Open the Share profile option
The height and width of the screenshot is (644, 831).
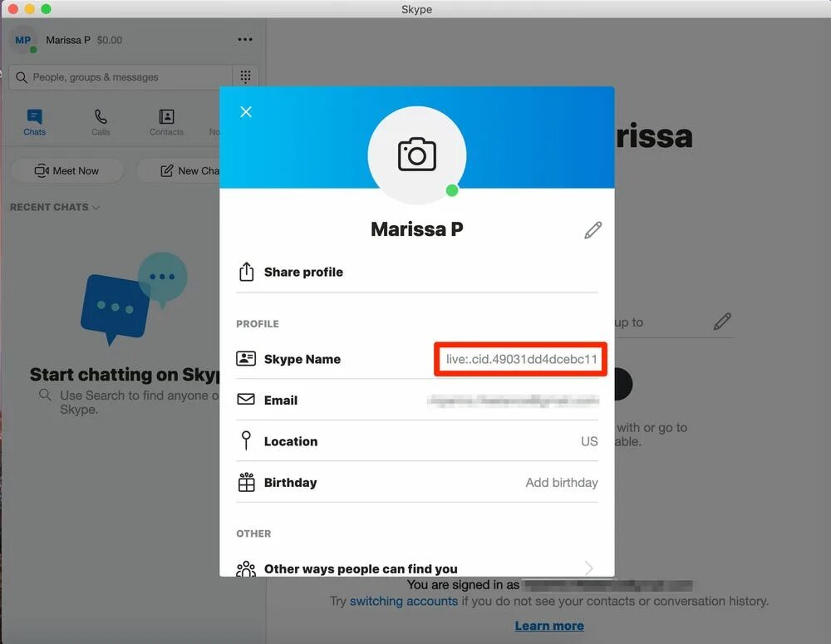tap(417, 272)
